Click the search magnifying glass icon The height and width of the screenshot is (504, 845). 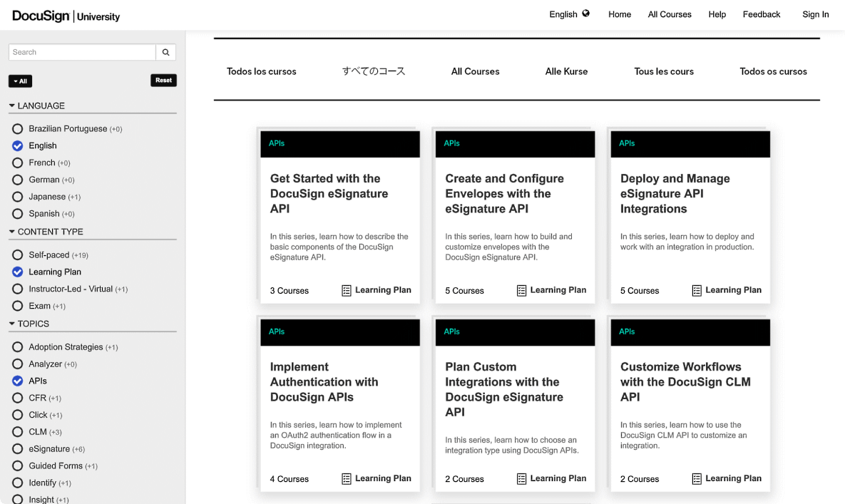tap(165, 52)
